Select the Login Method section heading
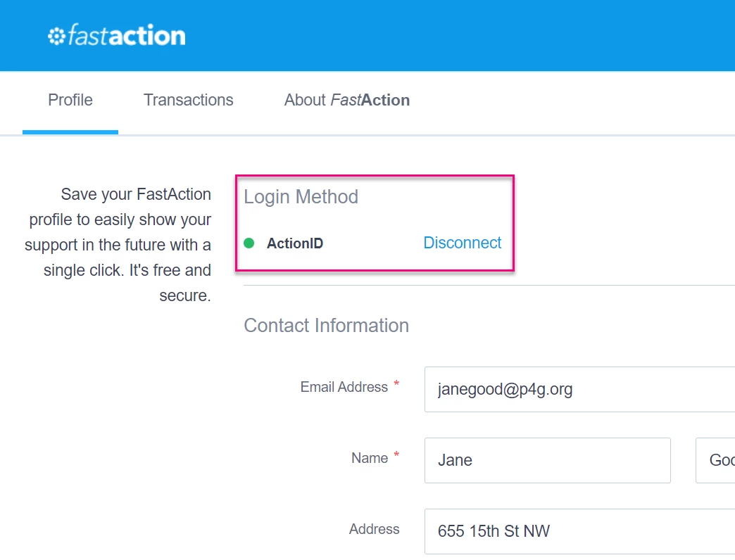The image size is (735, 560). click(x=301, y=197)
